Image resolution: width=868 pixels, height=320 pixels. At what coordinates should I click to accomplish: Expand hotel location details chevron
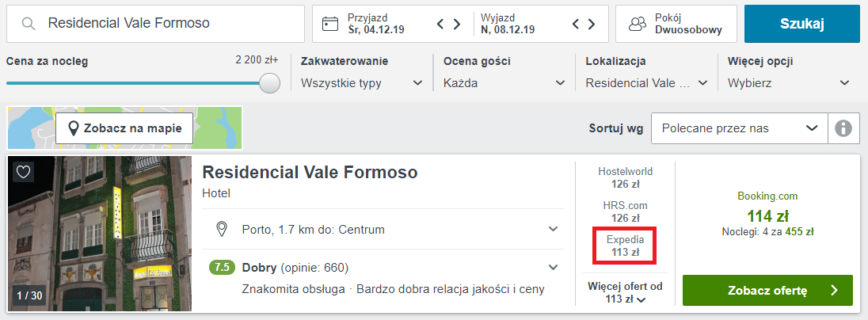click(x=553, y=230)
